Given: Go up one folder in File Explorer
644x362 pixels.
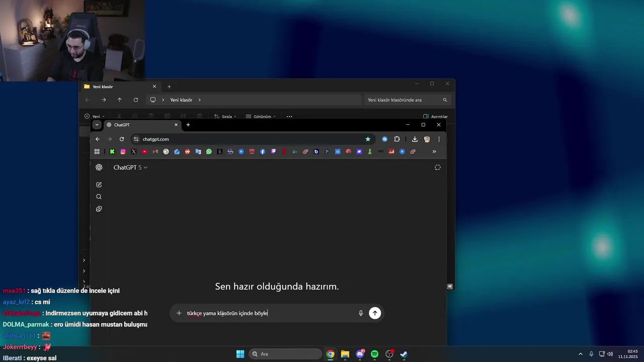Looking at the screenshot, I should tap(119, 100).
